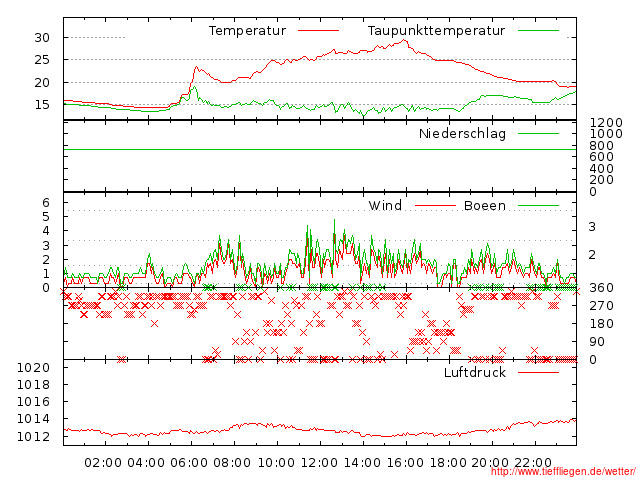
Task: Click the 22:00 time axis label
Action: click(533, 463)
